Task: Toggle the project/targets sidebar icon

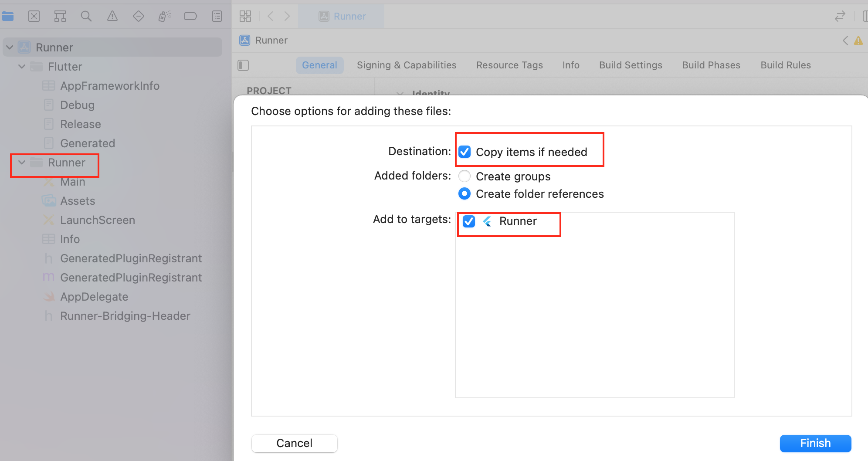Action: coord(243,65)
